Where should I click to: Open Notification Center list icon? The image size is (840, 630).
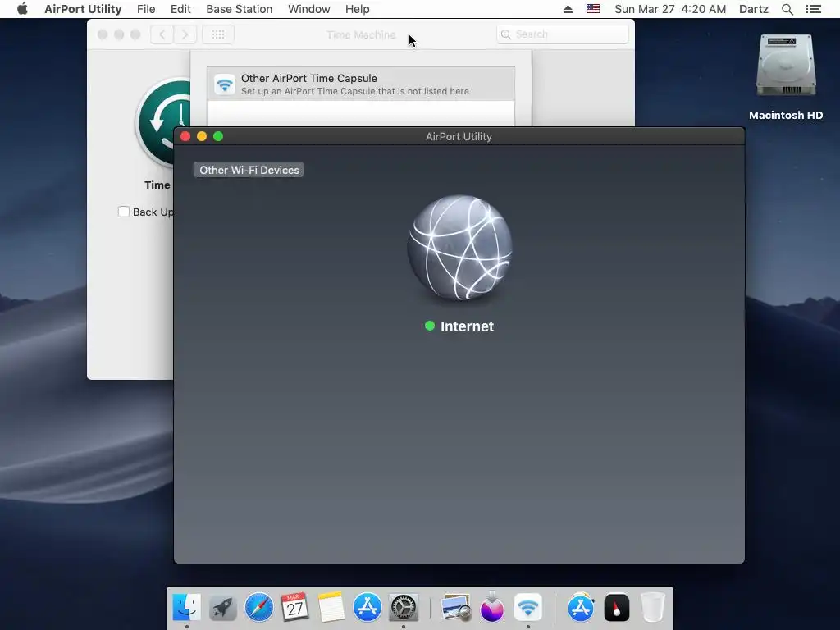814,9
